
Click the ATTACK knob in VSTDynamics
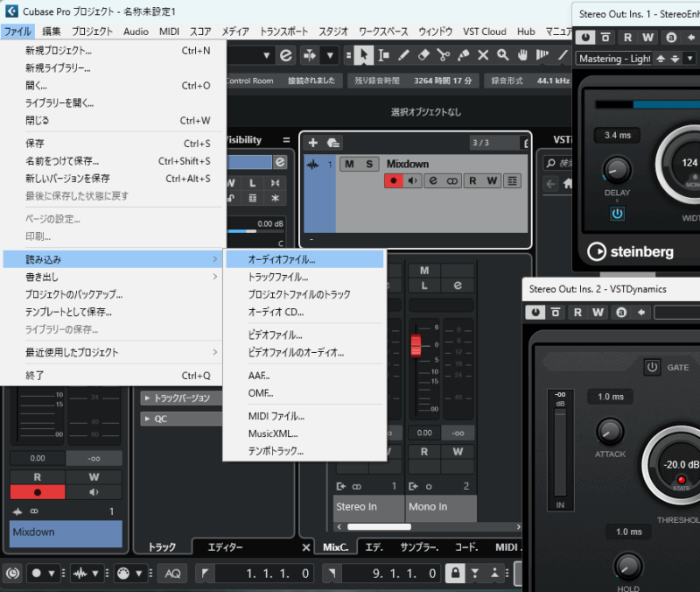(610, 431)
